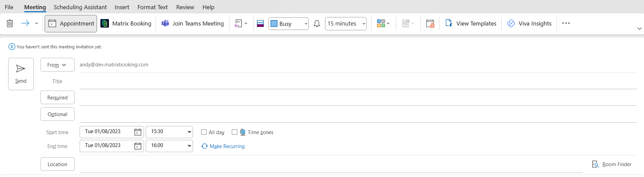
Task: Switch to Scheduling Assistant tab
Action: (80, 7)
